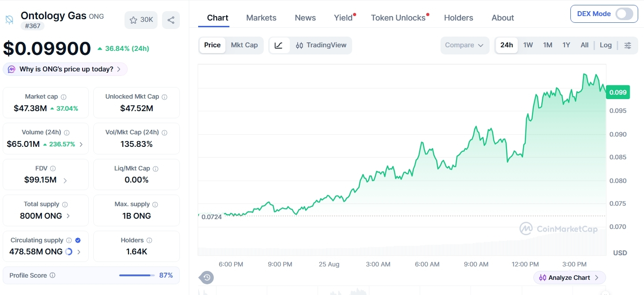This screenshot has width=644, height=295.
Task: Enable Log scale on chart
Action: point(606,45)
